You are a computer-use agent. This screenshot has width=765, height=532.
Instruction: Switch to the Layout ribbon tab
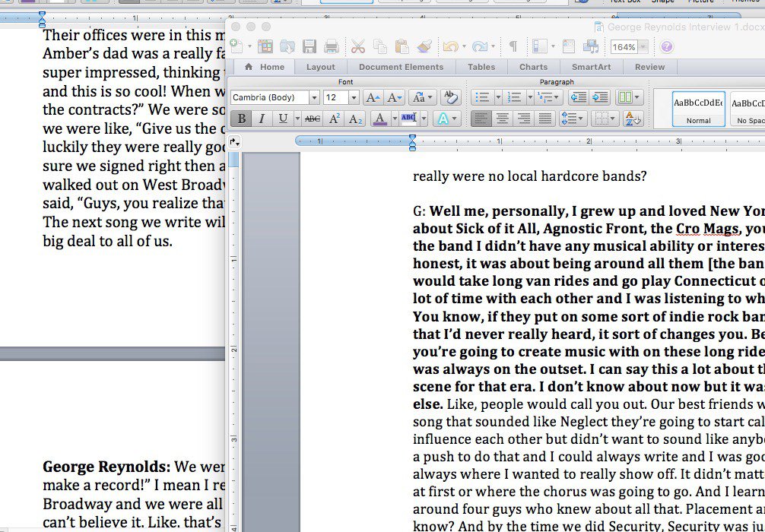click(321, 67)
